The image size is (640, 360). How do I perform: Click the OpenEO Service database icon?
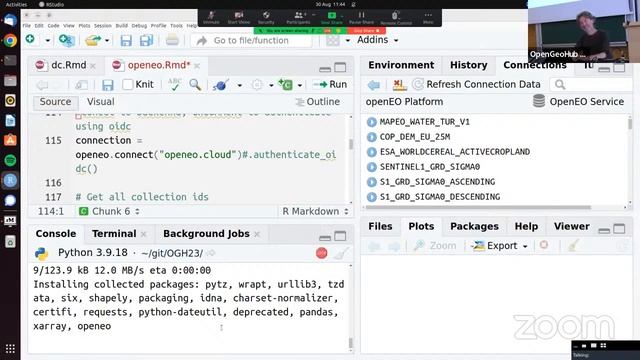pyautogui.click(x=539, y=101)
